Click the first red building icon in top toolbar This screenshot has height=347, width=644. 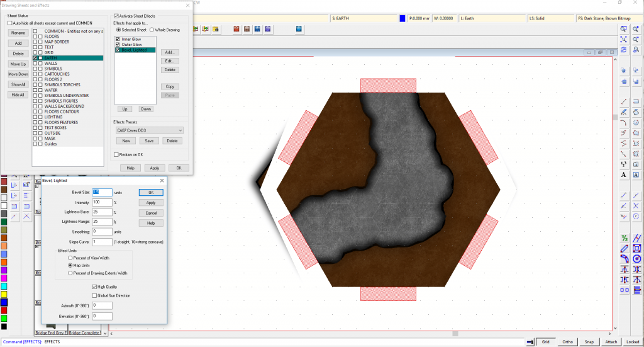click(236, 29)
